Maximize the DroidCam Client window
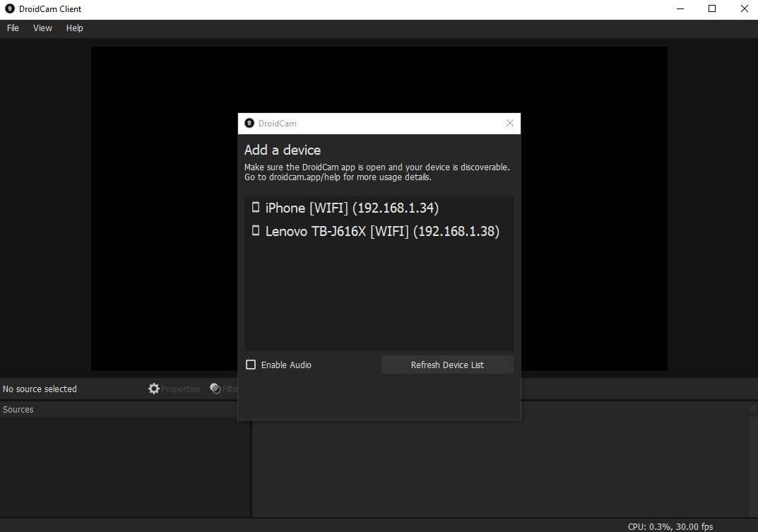This screenshot has height=532, width=758. click(x=712, y=9)
